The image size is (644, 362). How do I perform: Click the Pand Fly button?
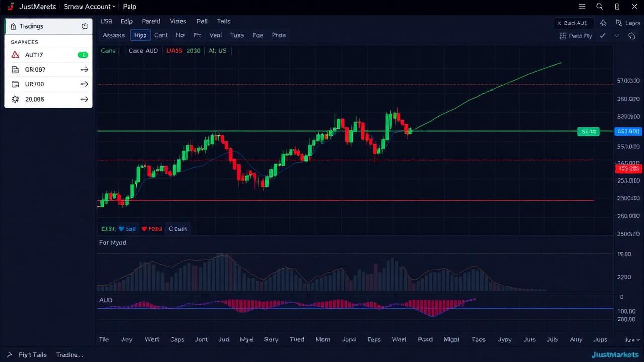coord(576,36)
